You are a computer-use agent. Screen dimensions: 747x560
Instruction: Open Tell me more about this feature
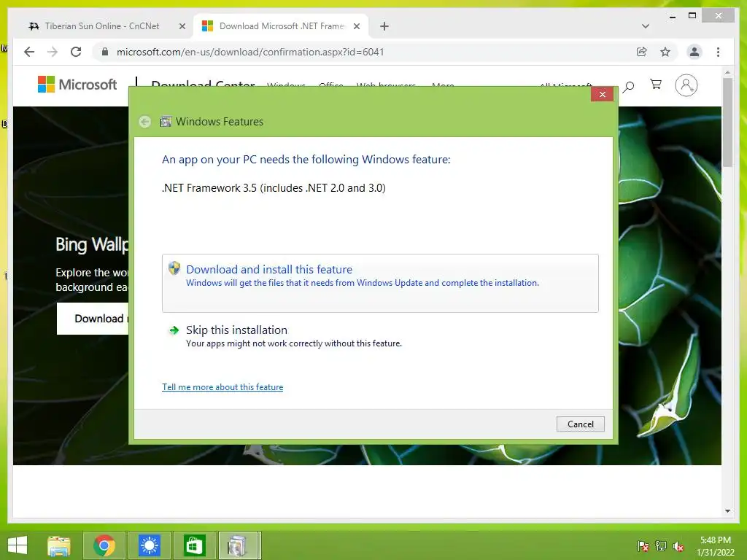tap(222, 387)
